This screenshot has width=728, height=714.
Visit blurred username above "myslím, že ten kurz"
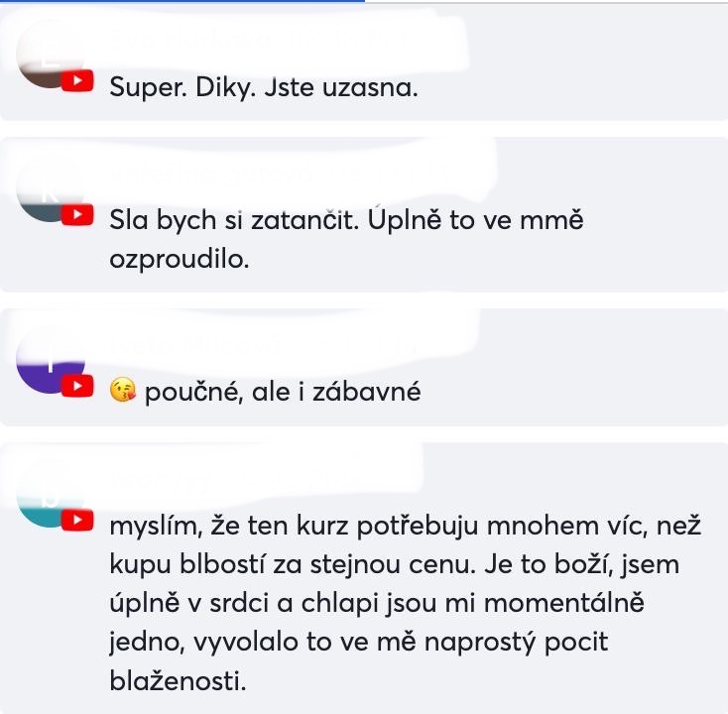pyautogui.click(x=241, y=479)
